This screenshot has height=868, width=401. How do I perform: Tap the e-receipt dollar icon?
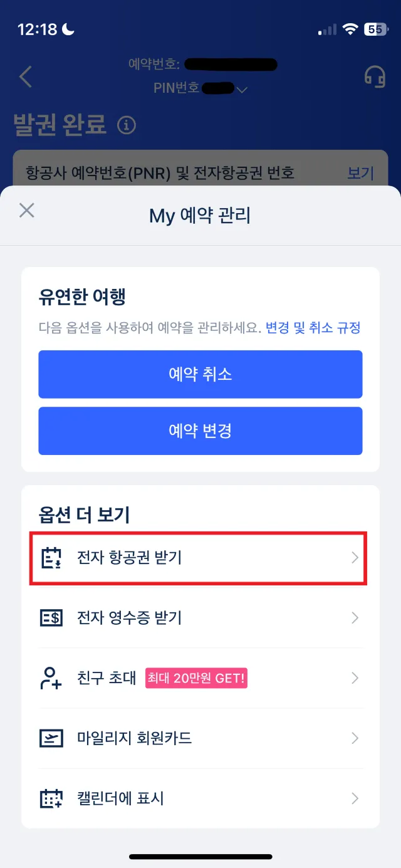click(51, 618)
